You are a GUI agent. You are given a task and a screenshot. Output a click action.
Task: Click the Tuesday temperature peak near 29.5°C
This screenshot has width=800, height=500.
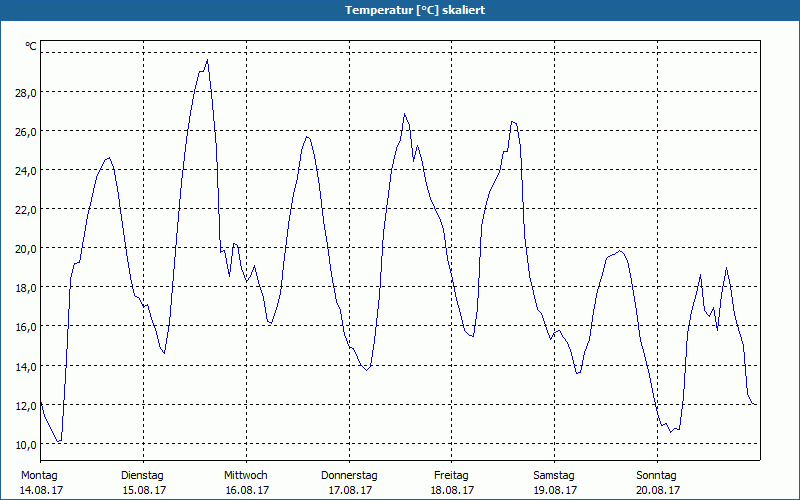207,60
